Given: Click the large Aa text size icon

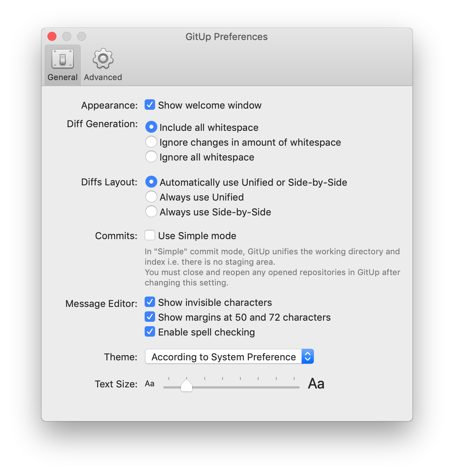Looking at the screenshot, I should coord(316,384).
